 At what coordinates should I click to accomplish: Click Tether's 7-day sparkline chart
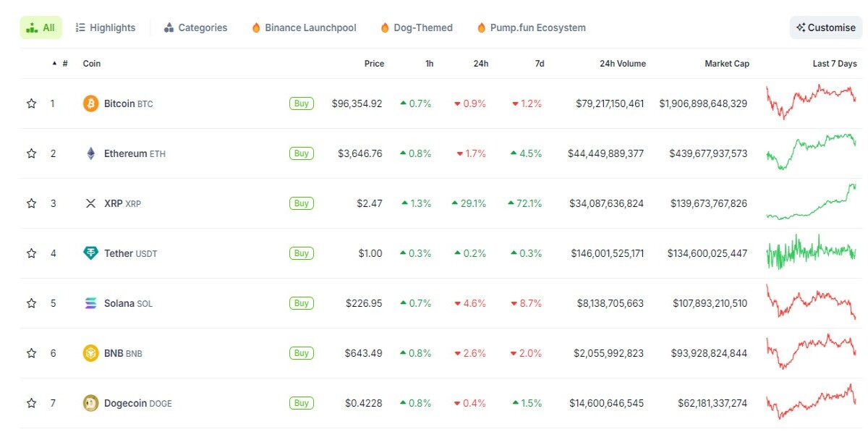[811, 251]
